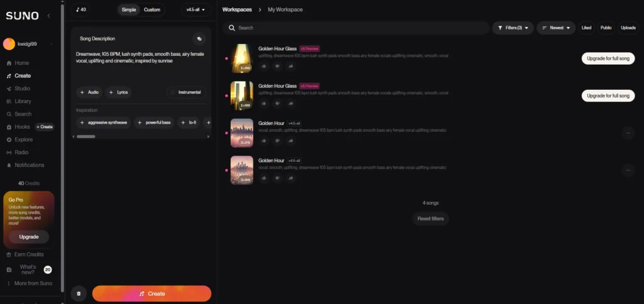Like the 3:09 Golden Hour song
The height and width of the screenshot is (304, 644).
tap(264, 178)
